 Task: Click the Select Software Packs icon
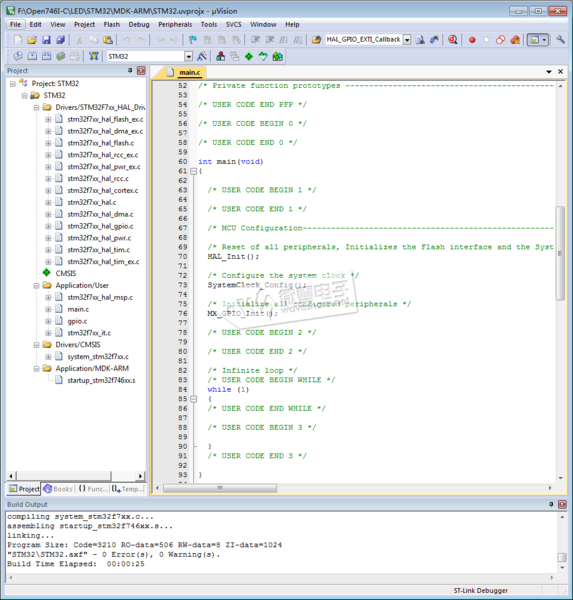[263, 57]
